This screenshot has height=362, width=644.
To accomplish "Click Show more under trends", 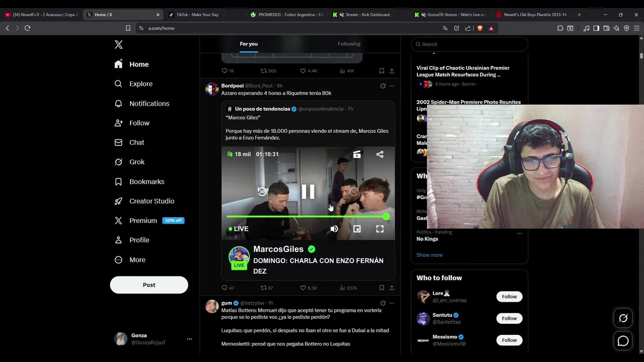I will click(430, 255).
